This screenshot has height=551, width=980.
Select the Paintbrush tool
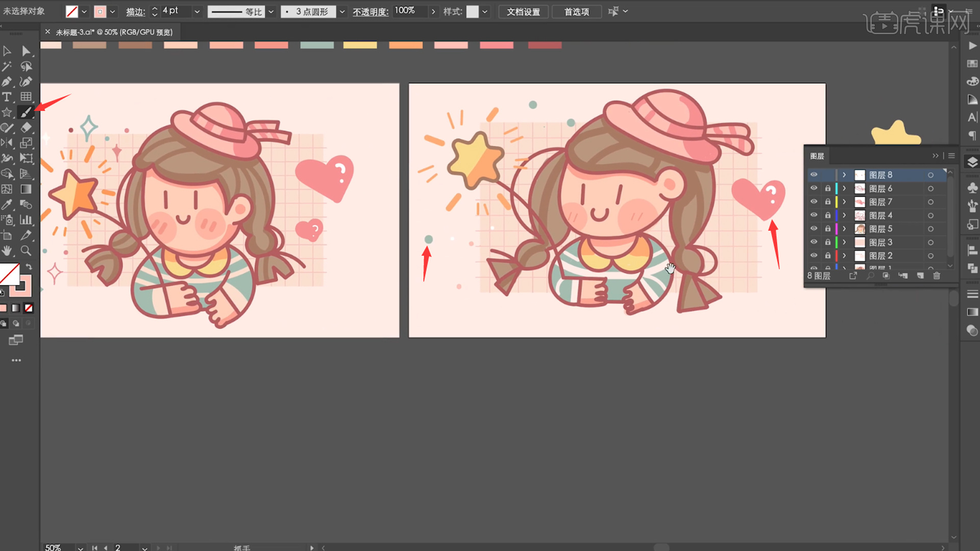(x=26, y=112)
